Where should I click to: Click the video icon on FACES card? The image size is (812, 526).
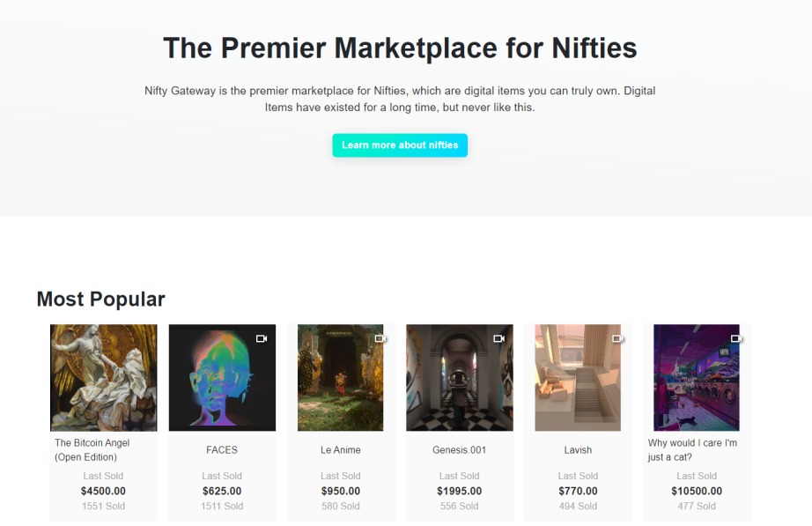click(x=262, y=338)
